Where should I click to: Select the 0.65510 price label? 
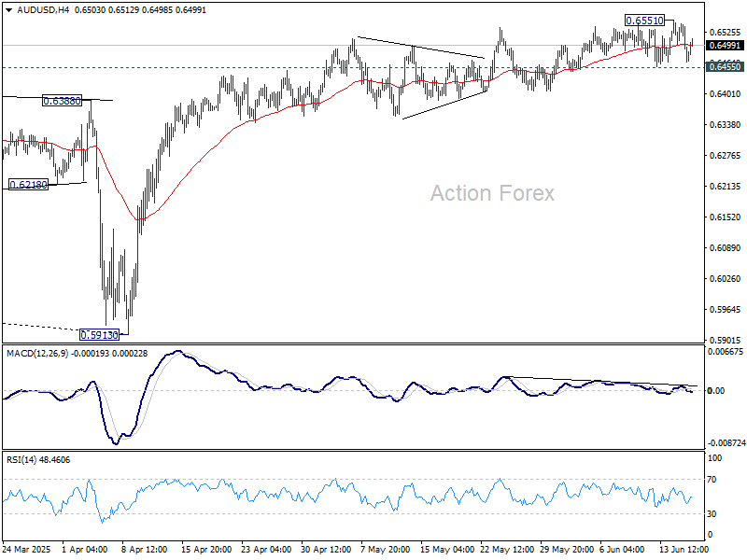[x=644, y=21]
